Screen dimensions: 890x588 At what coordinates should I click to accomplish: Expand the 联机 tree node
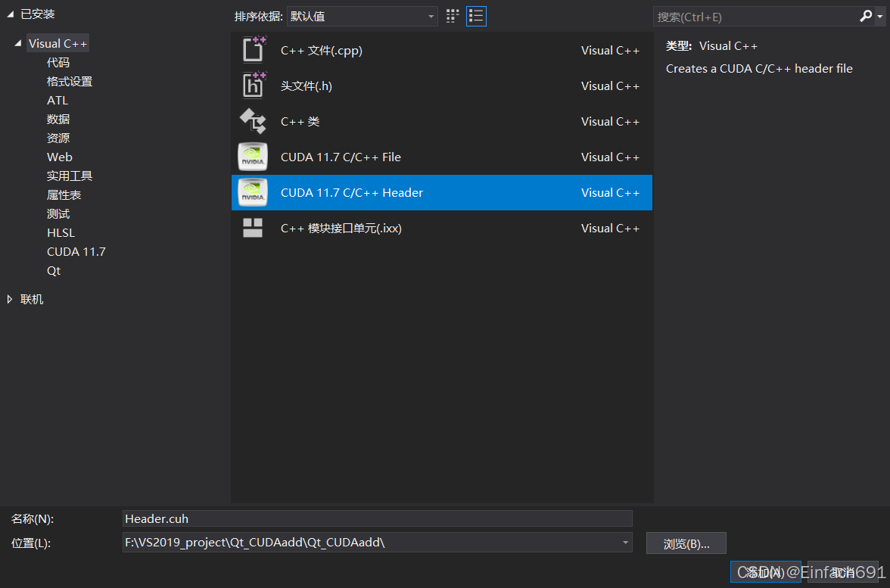[10, 298]
